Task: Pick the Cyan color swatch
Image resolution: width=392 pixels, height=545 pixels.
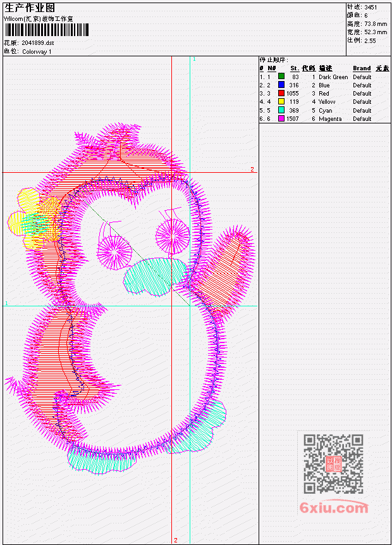Action: click(281, 110)
